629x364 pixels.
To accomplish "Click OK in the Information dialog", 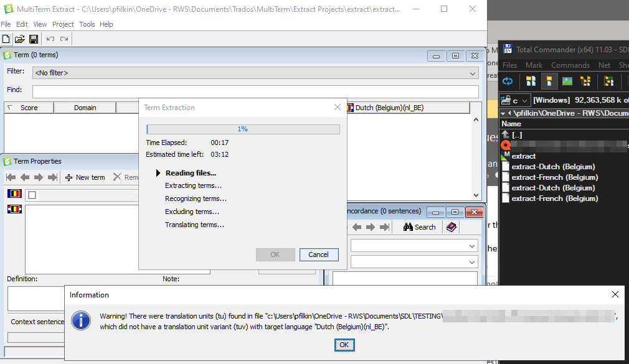I will pyautogui.click(x=344, y=345).
